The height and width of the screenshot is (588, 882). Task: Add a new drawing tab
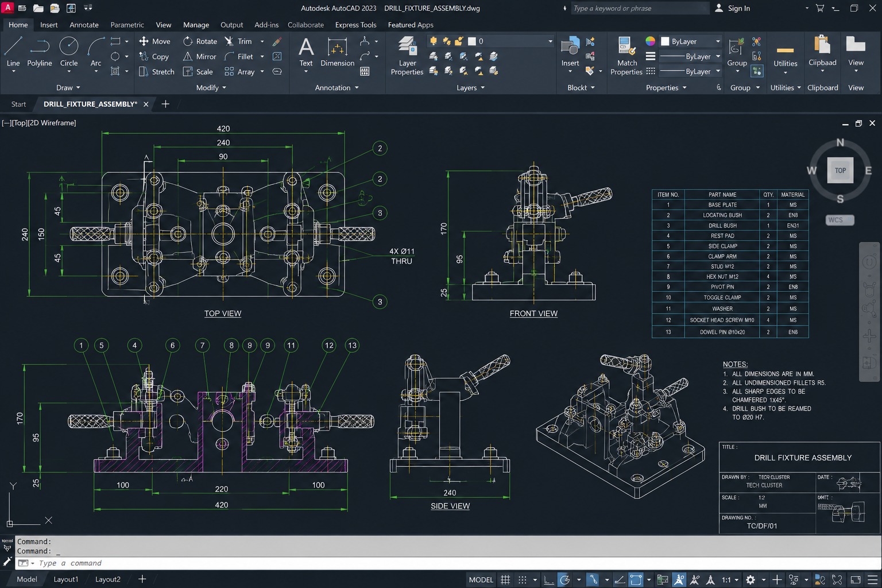(x=165, y=104)
